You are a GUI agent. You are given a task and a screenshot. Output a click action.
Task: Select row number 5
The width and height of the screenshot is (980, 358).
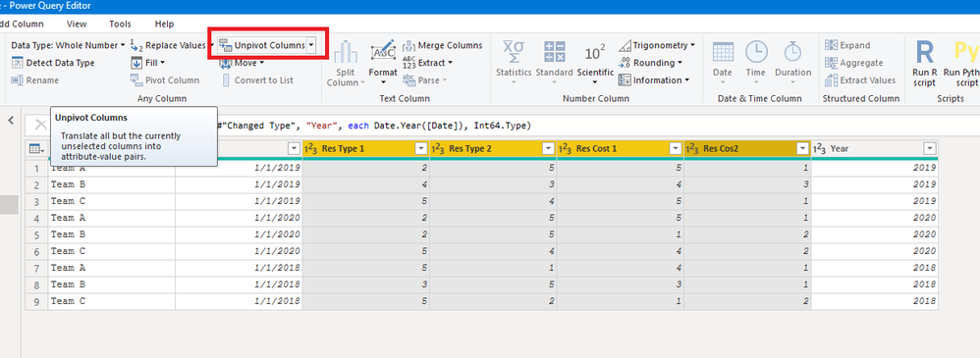pos(36,234)
